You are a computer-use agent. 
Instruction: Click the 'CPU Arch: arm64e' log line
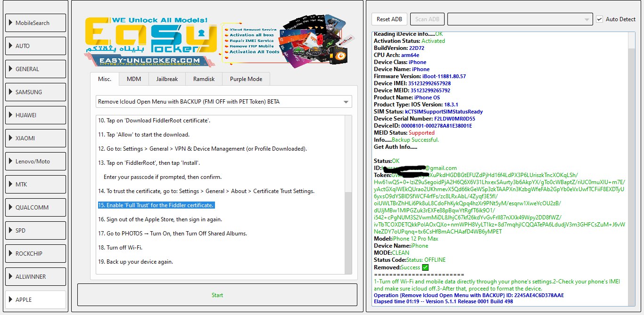(396, 55)
